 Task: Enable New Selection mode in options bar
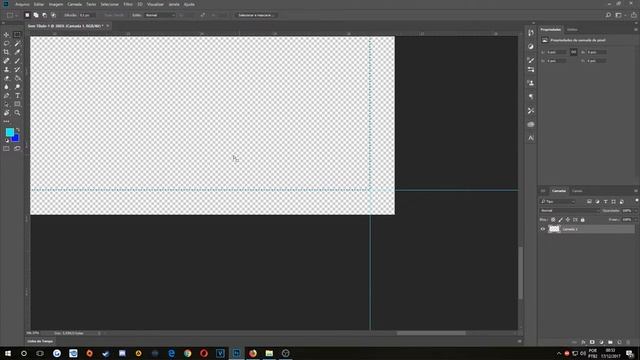pos(27,15)
